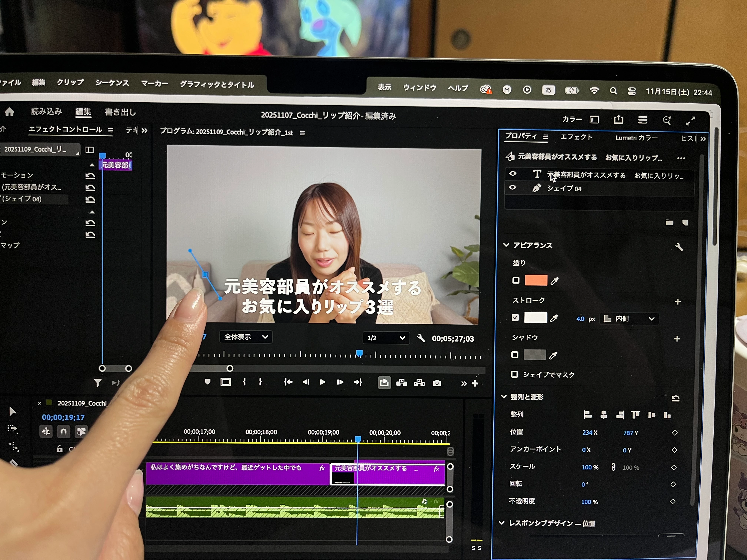Click the Align Left icon in 整列

(x=588, y=414)
